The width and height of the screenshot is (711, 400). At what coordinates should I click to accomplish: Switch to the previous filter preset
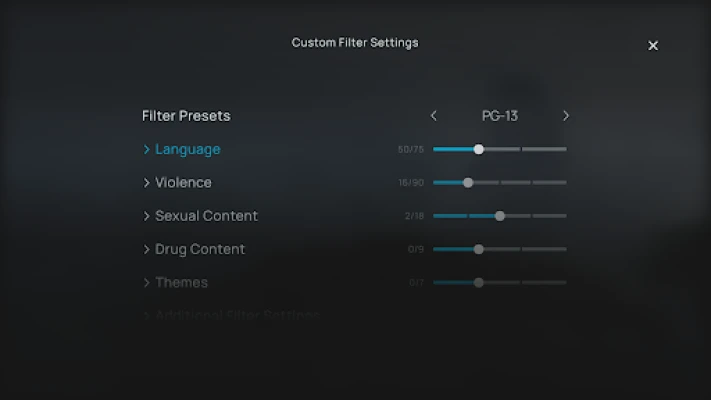[x=433, y=116]
